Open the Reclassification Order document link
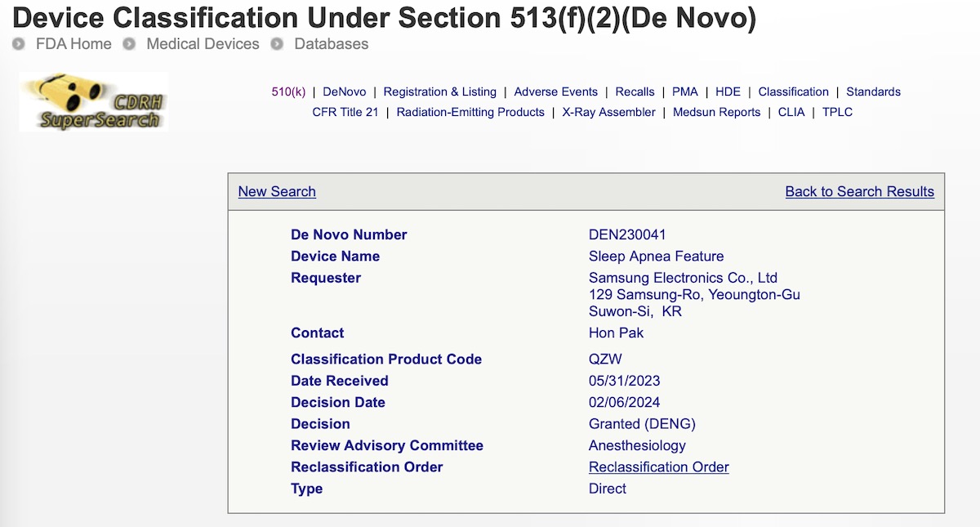 click(658, 467)
